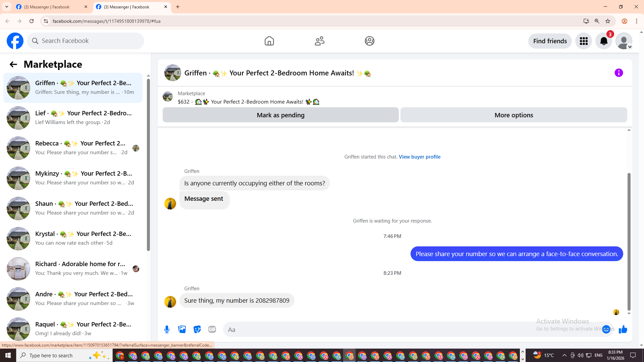Open the browser tab search dropdown
This screenshot has width=644, height=362.
click(7, 7)
